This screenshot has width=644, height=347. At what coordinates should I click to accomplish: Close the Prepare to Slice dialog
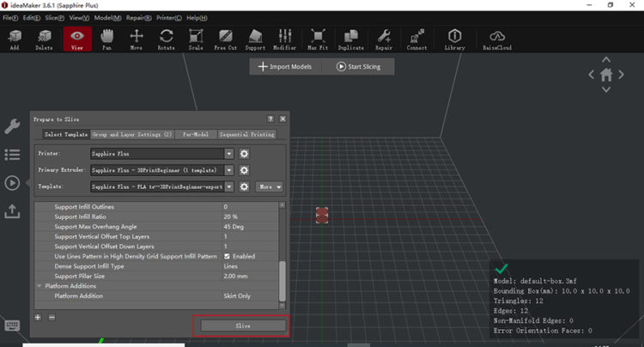coord(283,119)
